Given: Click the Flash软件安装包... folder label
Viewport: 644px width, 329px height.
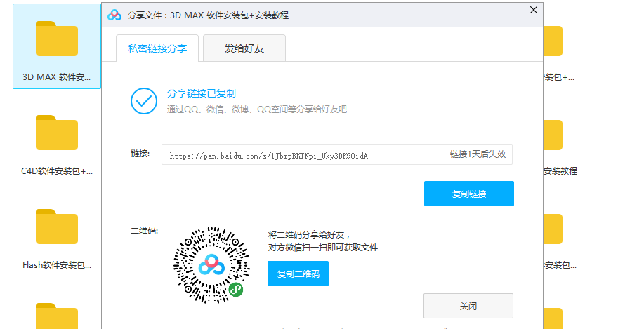Looking at the screenshot, I should click(57, 265).
